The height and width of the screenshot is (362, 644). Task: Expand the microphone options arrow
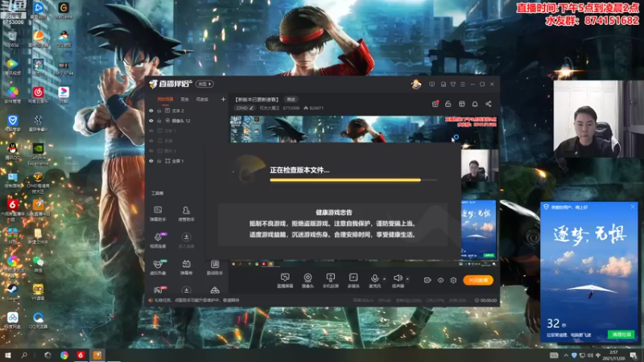[x=384, y=279]
